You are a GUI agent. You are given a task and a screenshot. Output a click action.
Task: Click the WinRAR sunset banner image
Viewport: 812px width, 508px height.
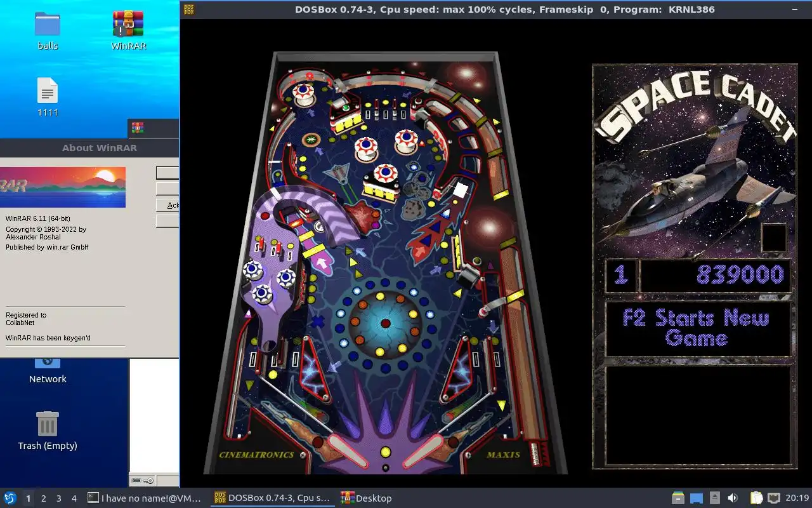[63, 187]
